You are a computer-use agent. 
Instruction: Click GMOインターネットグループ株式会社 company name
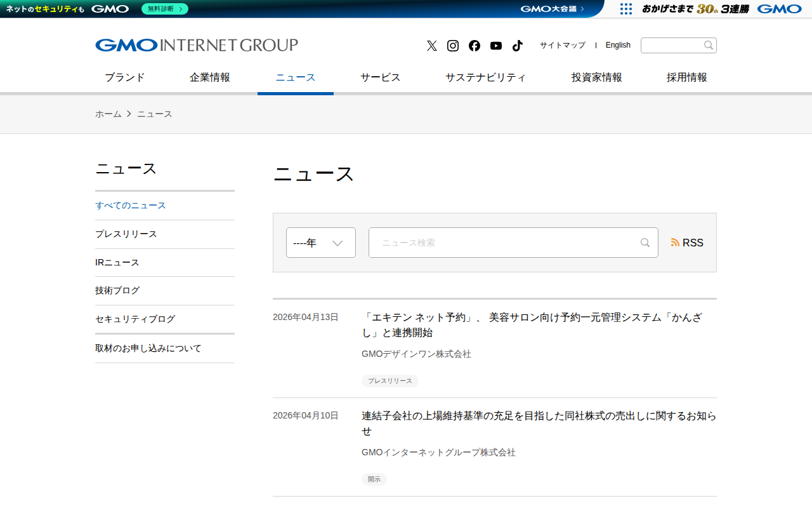(438, 452)
